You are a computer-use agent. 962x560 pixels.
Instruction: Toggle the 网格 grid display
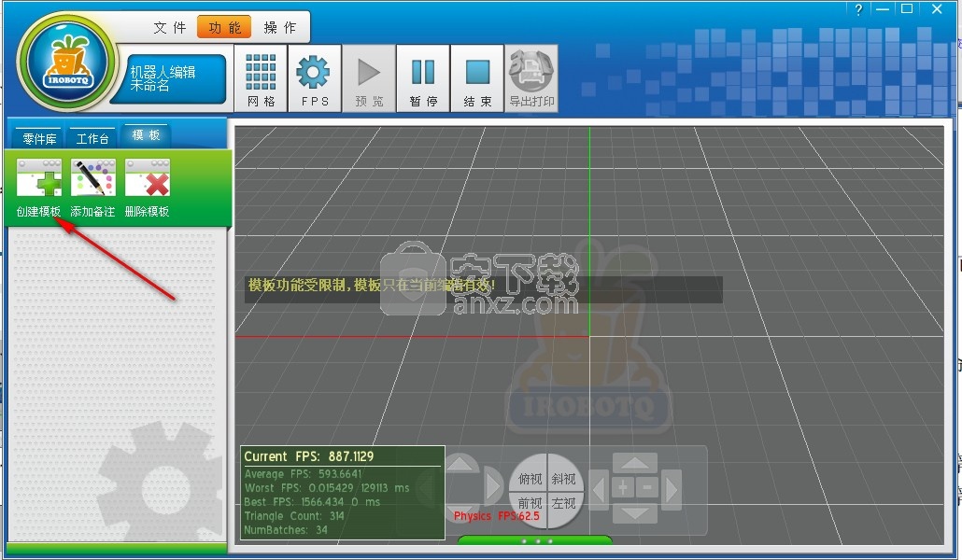point(261,77)
